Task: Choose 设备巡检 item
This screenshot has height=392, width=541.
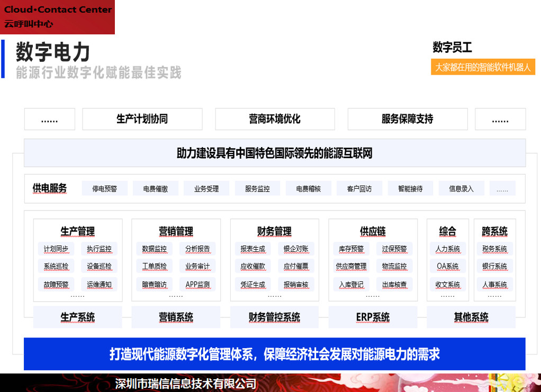Action: coord(100,266)
